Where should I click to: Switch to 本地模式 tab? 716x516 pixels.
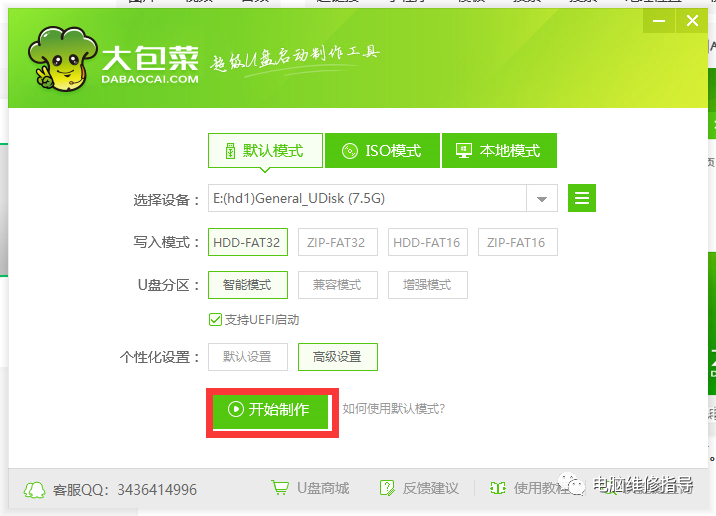coord(499,151)
